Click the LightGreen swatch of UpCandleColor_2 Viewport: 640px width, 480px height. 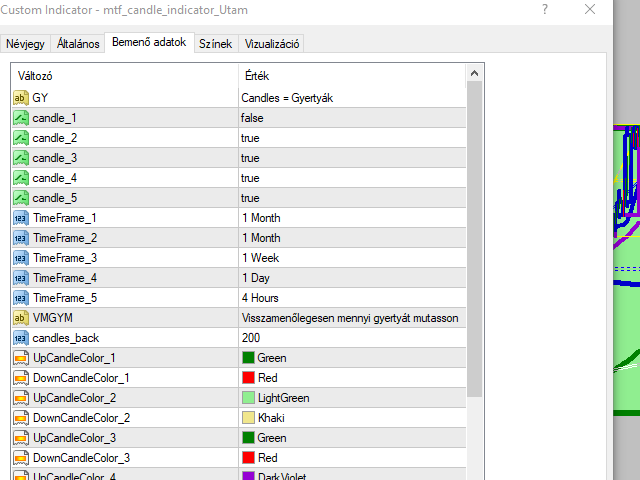pyautogui.click(x=248, y=398)
